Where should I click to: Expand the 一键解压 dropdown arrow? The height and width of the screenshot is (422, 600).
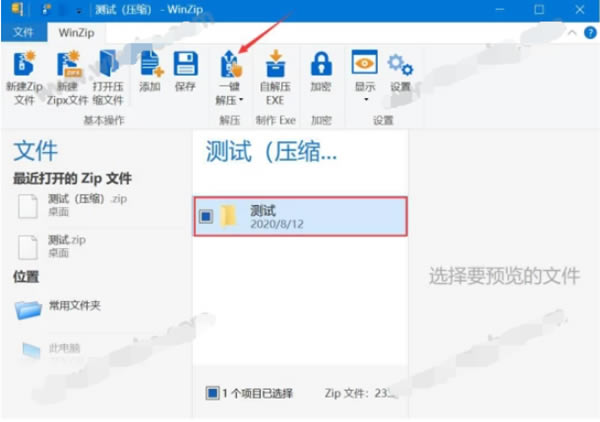pos(241,101)
